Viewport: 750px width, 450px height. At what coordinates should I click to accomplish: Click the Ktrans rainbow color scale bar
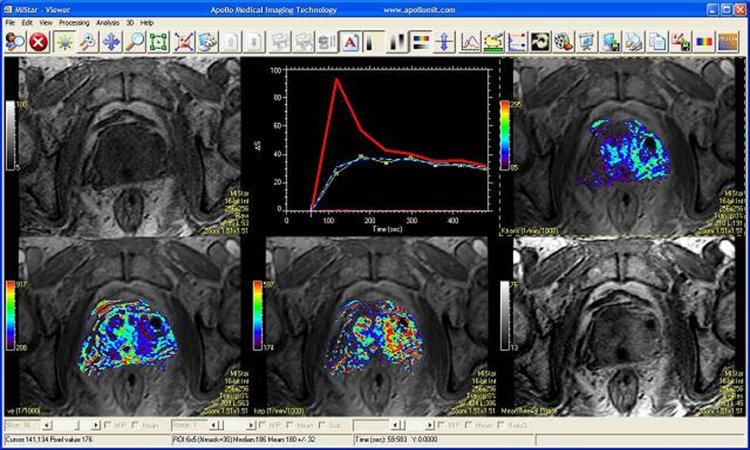coord(504,137)
